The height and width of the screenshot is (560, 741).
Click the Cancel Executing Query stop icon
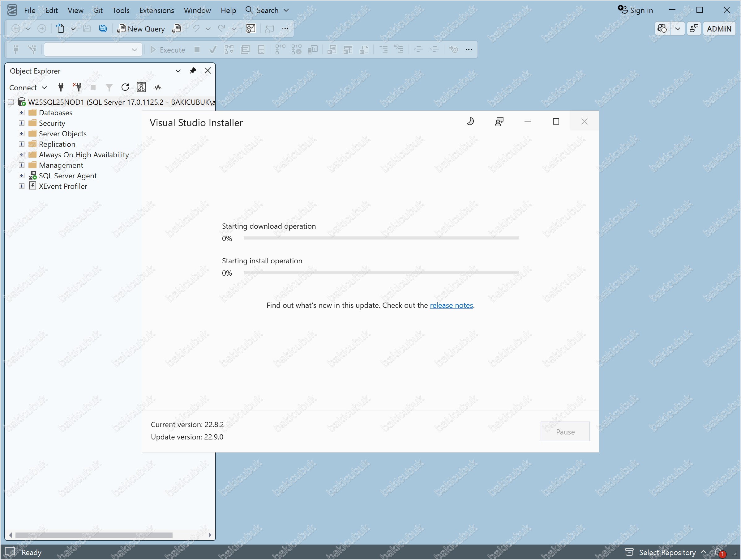click(197, 49)
